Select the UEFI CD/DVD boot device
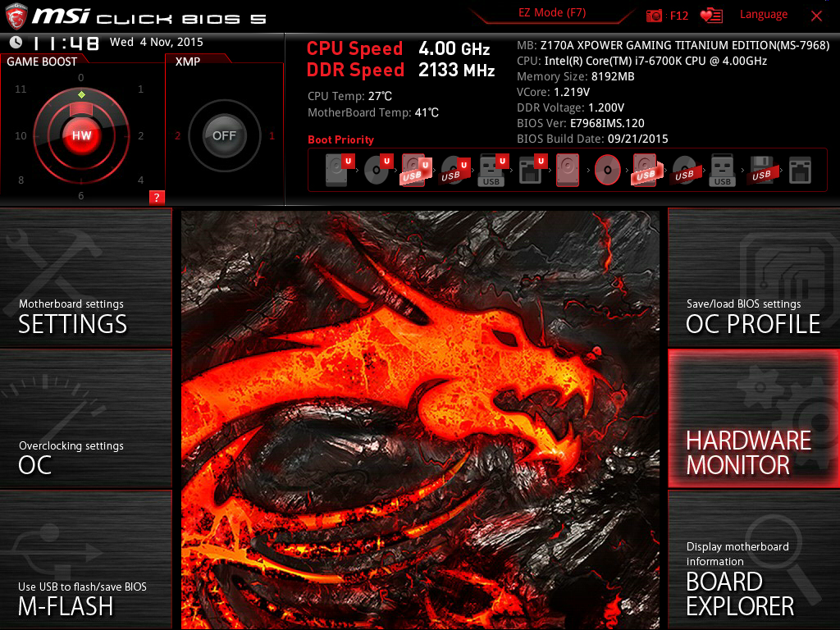 (x=378, y=170)
